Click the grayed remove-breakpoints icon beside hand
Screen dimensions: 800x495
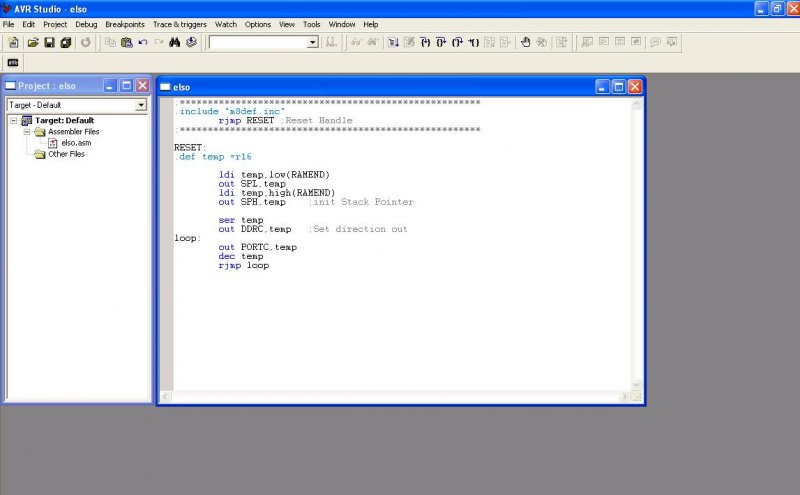(542, 42)
